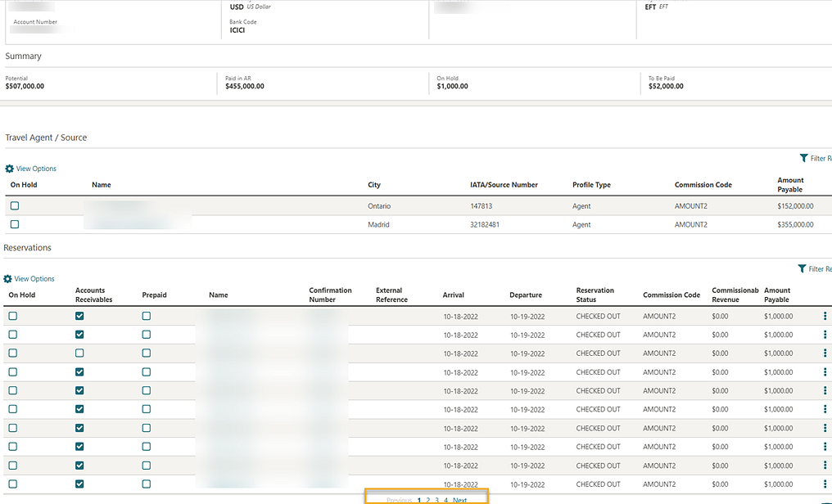Open the three-dot menu on third reservation row
Screen dimensions: 832x504
point(825,353)
